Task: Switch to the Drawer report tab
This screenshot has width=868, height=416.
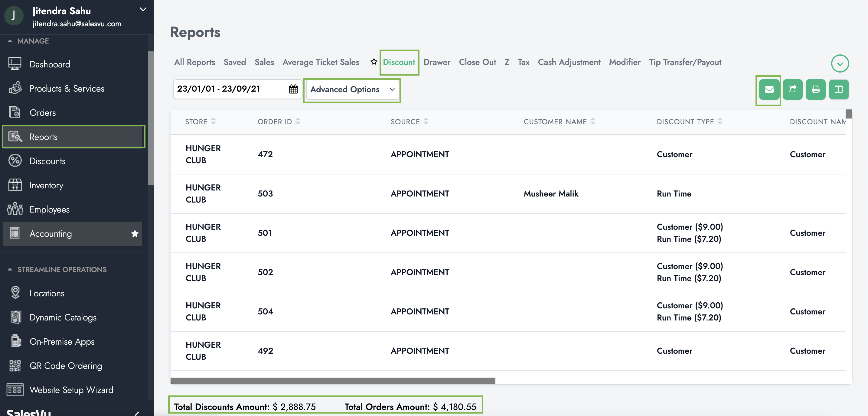Action: pos(437,62)
